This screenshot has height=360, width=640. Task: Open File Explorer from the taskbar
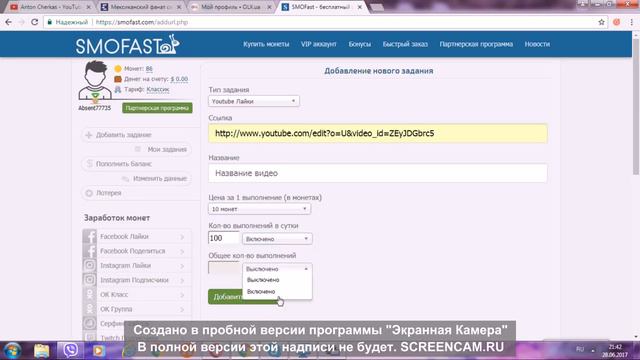(x=41, y=350)
